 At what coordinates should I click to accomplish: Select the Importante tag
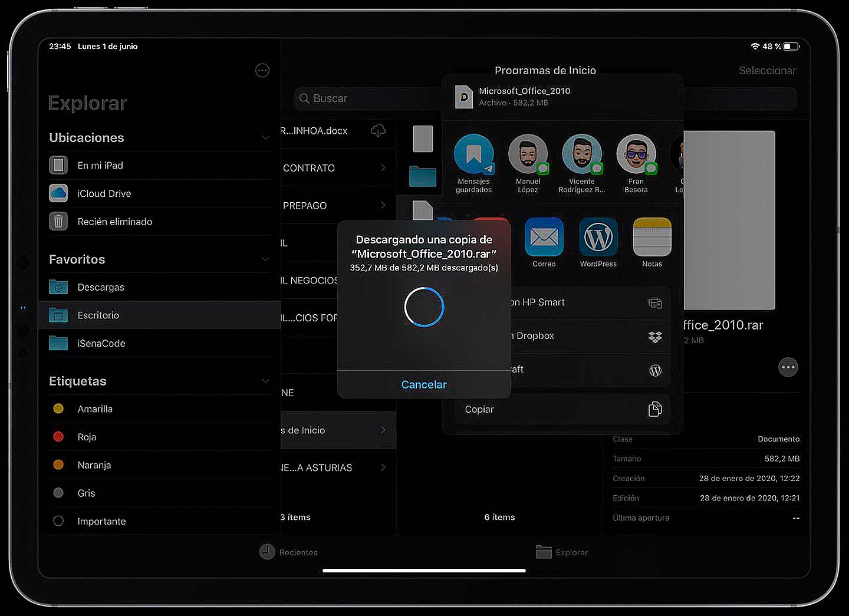[159, 521]
